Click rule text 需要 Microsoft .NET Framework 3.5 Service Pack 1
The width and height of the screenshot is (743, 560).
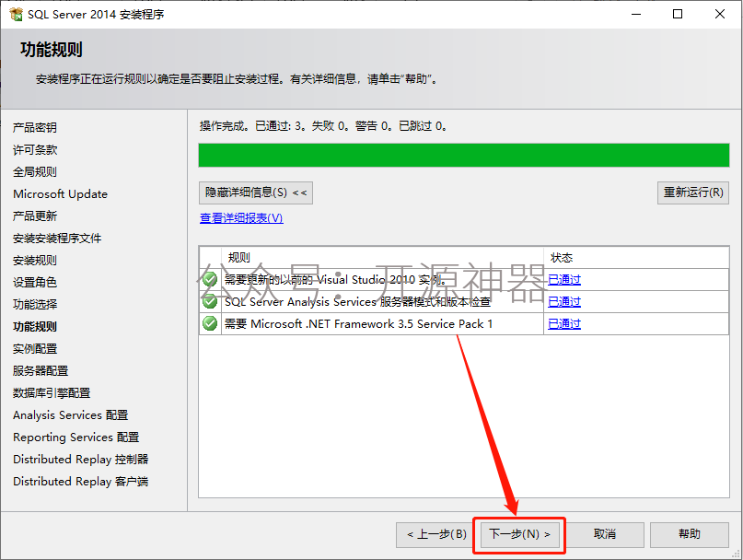click(x=359, y=324)
